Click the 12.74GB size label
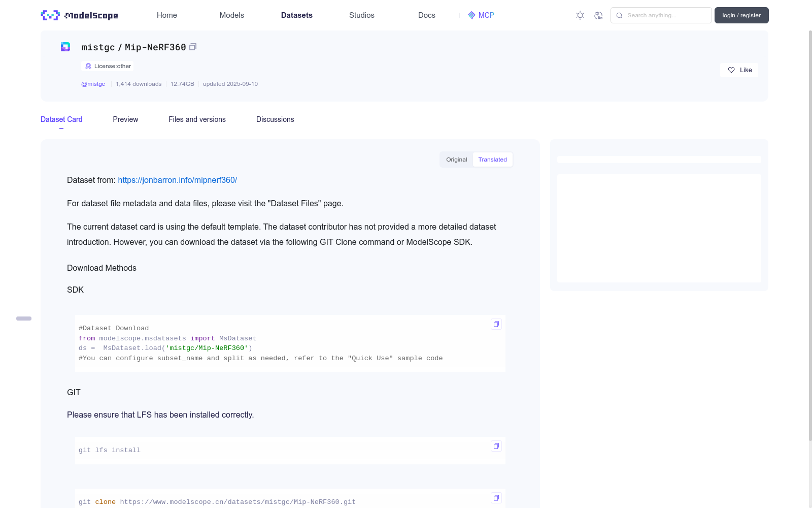 coord(182,84)
